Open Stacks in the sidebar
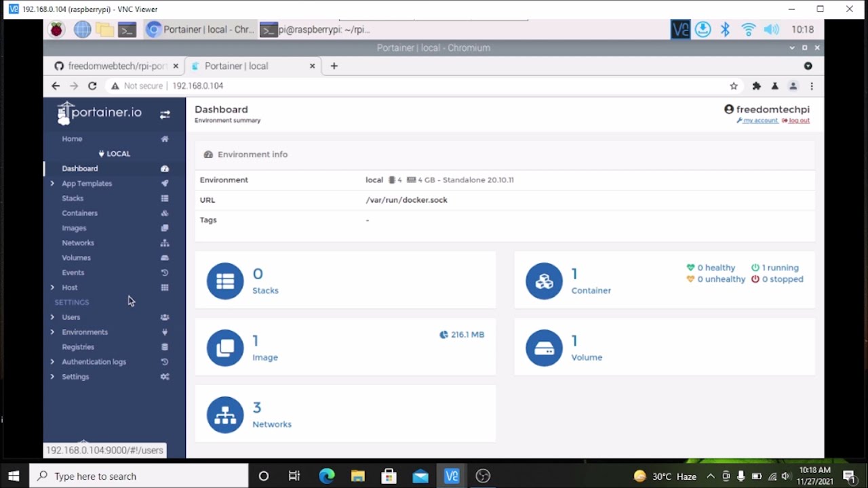This screenshot has height=488, width=868. 73,199
